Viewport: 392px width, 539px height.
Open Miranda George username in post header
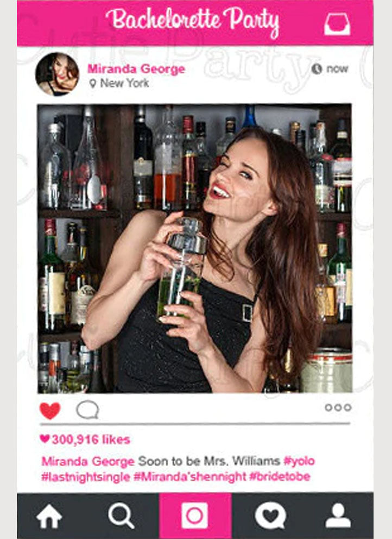click(x=136, y=69)
